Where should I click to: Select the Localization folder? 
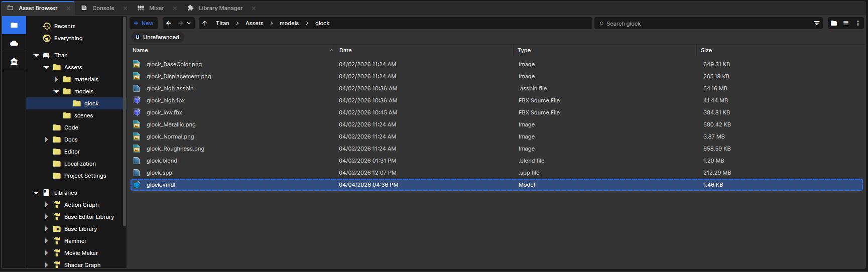click(x=80, y=164)
